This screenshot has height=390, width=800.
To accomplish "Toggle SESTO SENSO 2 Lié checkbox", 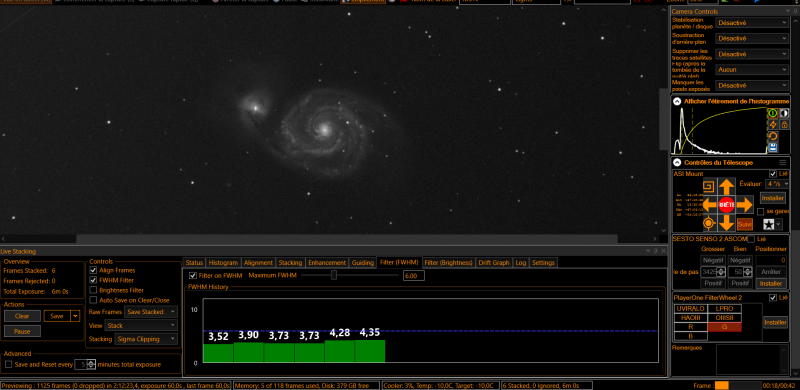I will (x=751, y=239).
